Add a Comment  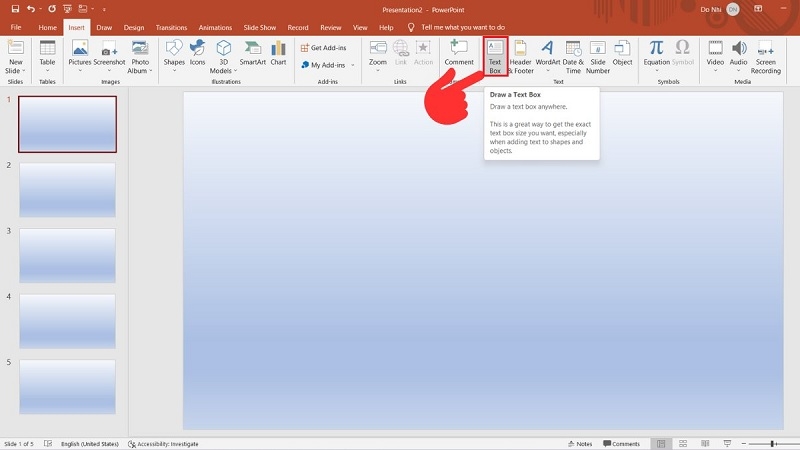[459, 53]
